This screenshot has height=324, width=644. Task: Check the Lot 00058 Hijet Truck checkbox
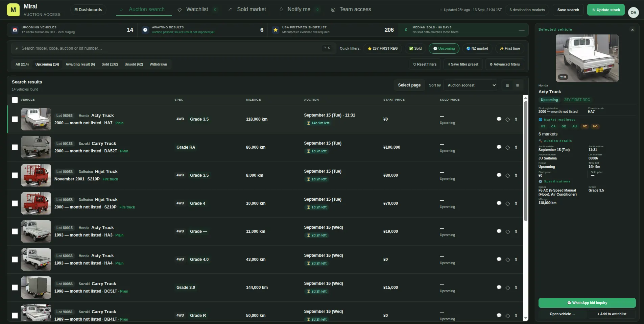click(15, 203)
